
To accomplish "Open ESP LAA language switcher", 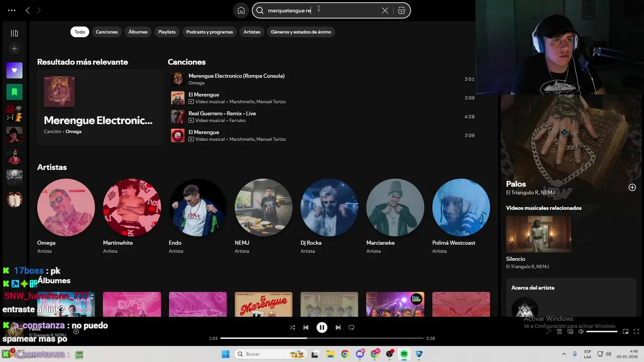I will pyautogui.click(x=588, y=354).
